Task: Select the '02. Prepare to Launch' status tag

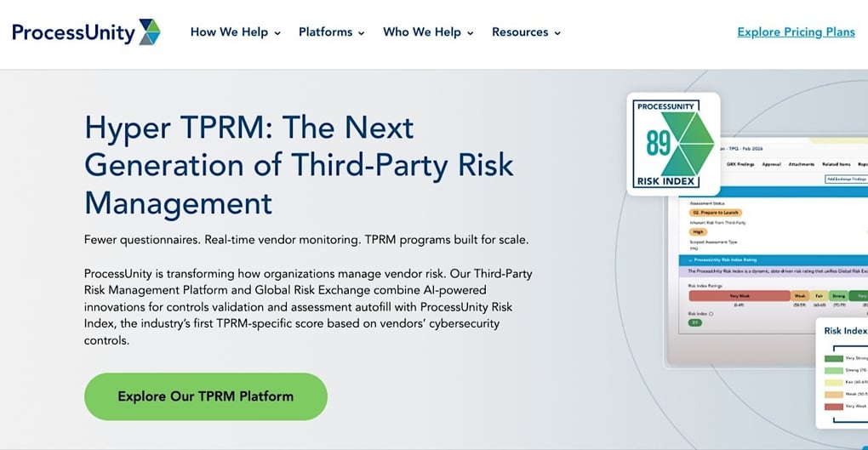Action: 715,213
